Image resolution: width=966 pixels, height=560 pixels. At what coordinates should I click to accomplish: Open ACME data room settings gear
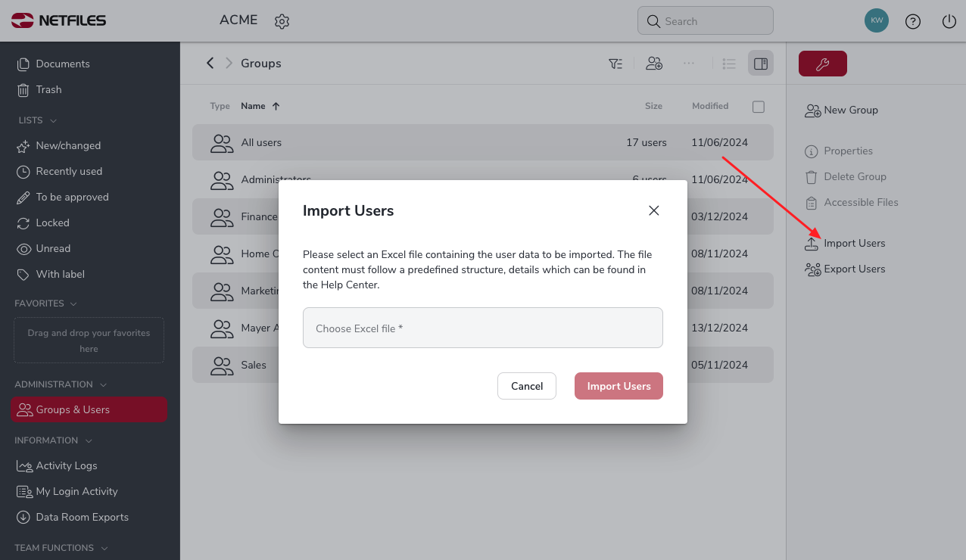[282, 21]
